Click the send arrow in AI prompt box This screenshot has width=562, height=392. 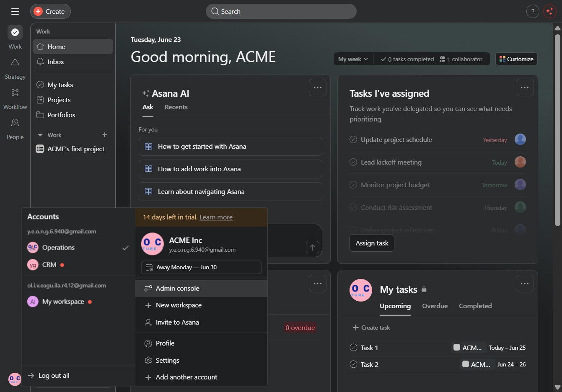pos(313,248)
